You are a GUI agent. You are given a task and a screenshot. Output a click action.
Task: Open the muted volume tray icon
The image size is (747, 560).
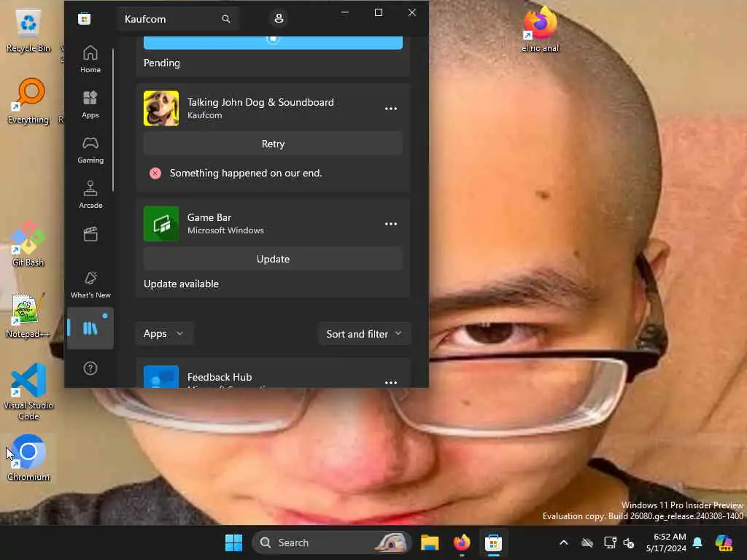click(x=629, y=542)
